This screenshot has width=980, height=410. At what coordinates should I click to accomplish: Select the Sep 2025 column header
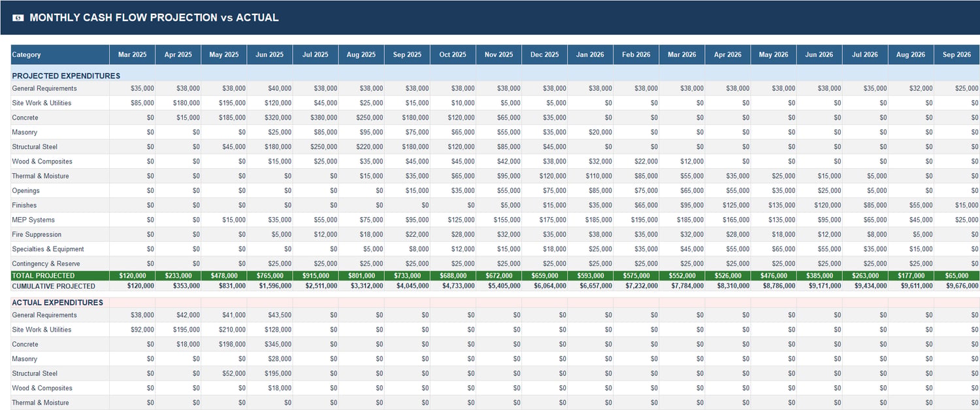[x=407, y=55]
